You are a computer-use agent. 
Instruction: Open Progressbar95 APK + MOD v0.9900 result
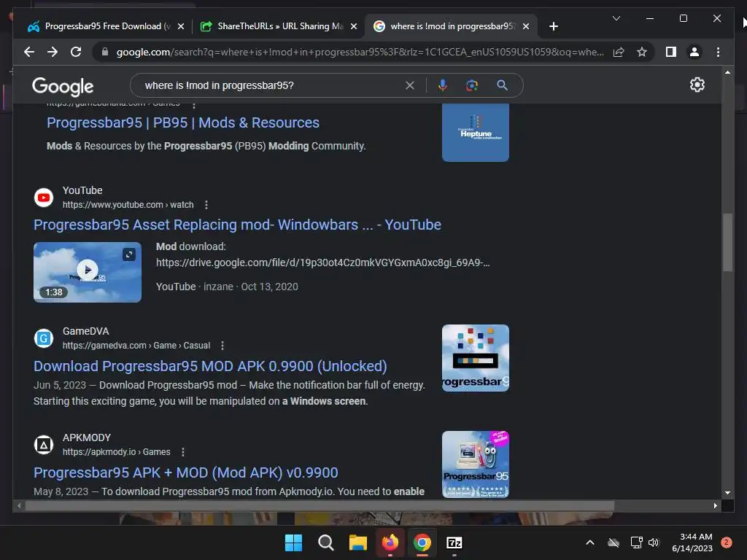point(186,472)
